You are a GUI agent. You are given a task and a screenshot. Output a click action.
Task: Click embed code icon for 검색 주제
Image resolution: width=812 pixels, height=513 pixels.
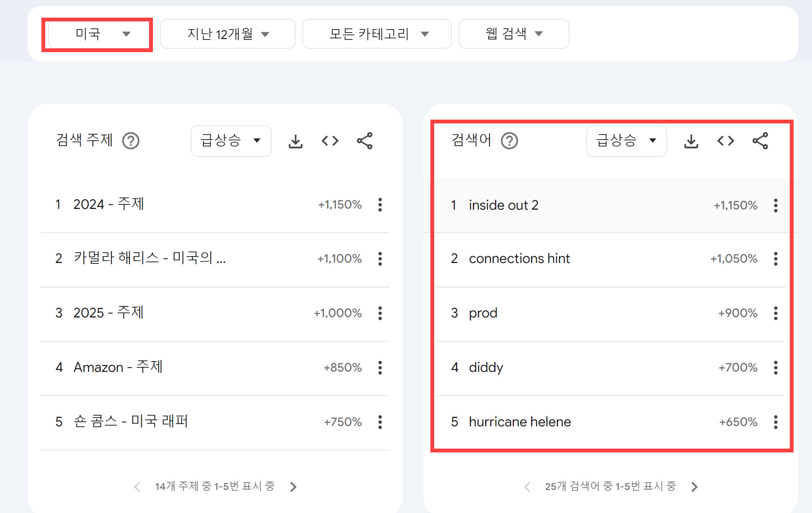point(330,141)
